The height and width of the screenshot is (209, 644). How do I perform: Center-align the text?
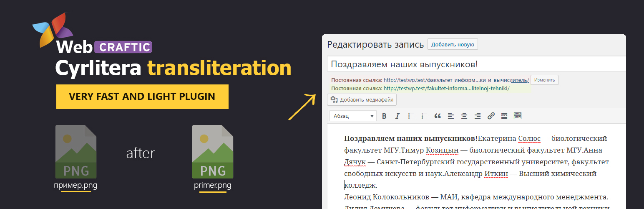coord(464,116)
